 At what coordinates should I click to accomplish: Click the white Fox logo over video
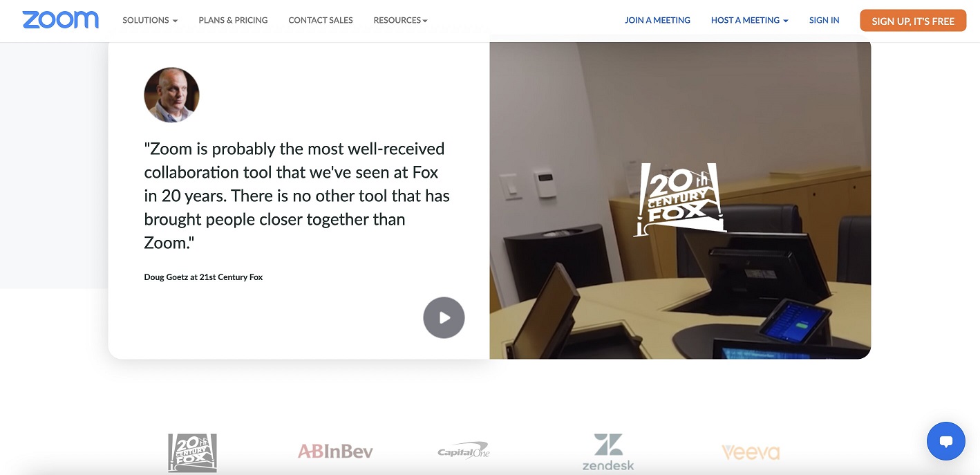coord(680,199)
